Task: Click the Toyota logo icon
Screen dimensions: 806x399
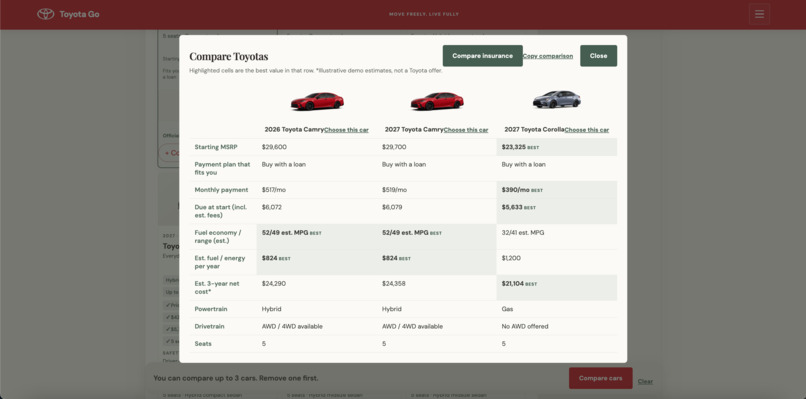Action: click(x=46, y=14)
